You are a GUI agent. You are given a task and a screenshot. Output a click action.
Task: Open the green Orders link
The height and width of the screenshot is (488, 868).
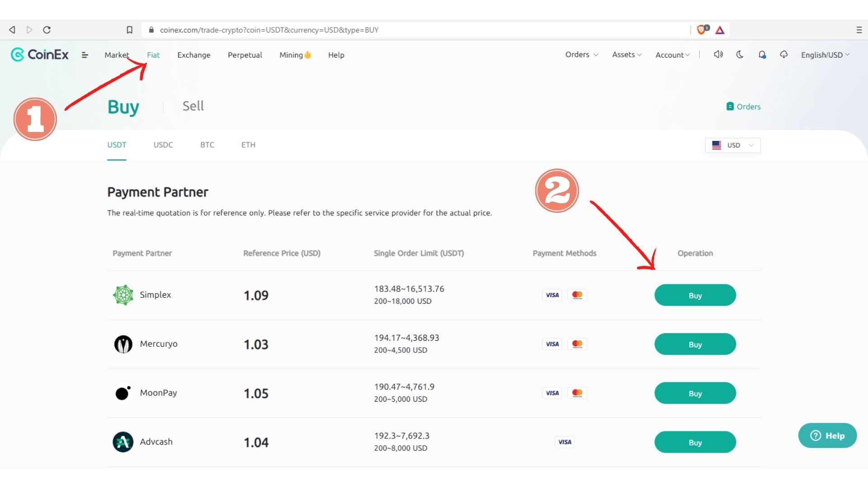[x=744, y=107]
